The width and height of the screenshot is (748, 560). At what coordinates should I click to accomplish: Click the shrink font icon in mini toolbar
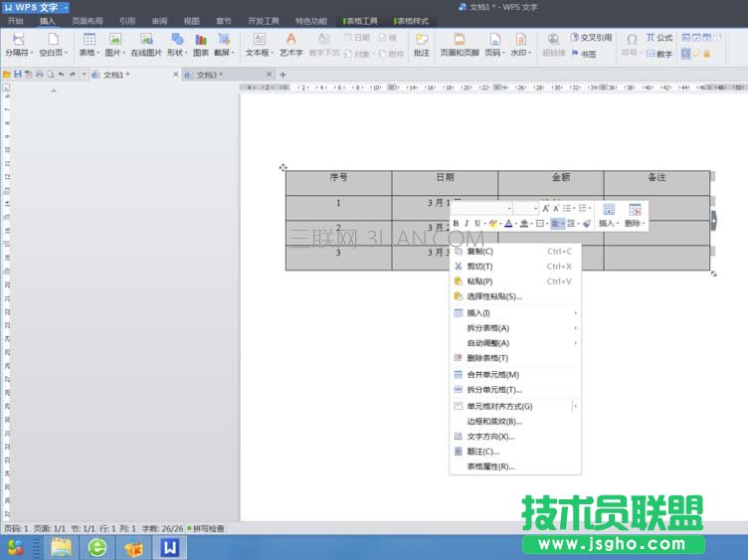coord(556,209)
